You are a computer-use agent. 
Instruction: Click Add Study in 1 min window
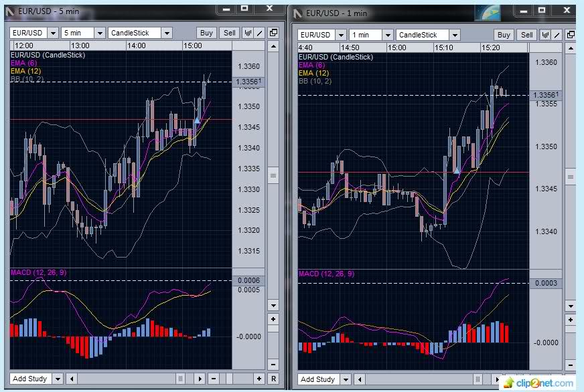tap(317, 379)
